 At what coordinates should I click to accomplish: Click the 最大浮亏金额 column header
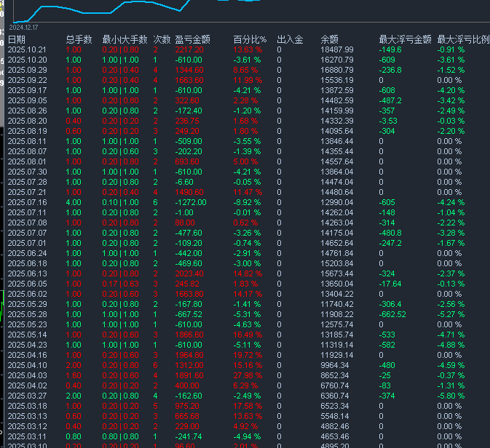pyautogui.click(x=405, y=39)
